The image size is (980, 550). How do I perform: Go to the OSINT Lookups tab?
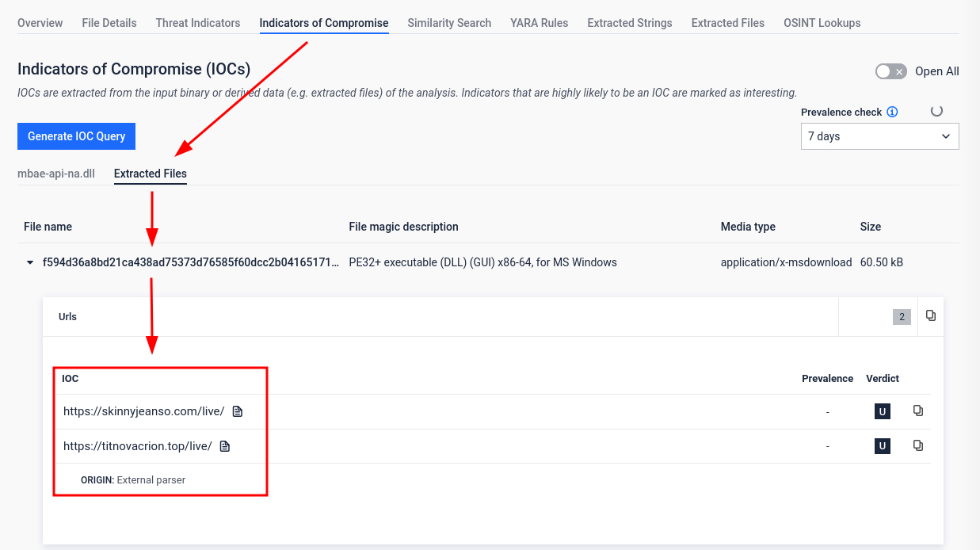pos(822,23)
